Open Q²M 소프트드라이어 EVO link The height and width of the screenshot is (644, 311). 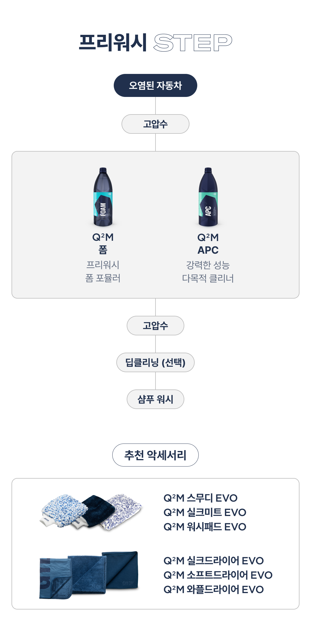[x=218, y=575]
